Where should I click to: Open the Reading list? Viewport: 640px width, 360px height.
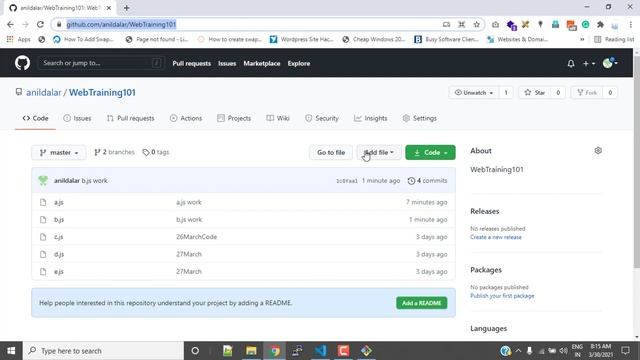tap(614, 39)
